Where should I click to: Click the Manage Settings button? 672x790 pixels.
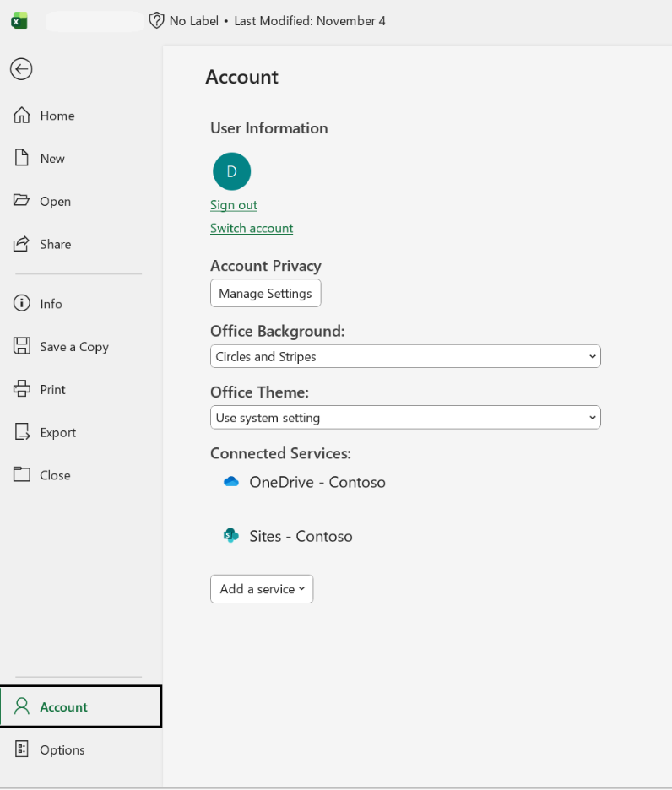266,293
